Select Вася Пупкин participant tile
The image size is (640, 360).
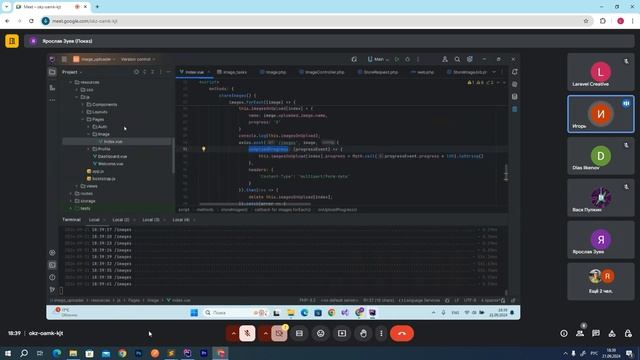(x=601, y=198)
